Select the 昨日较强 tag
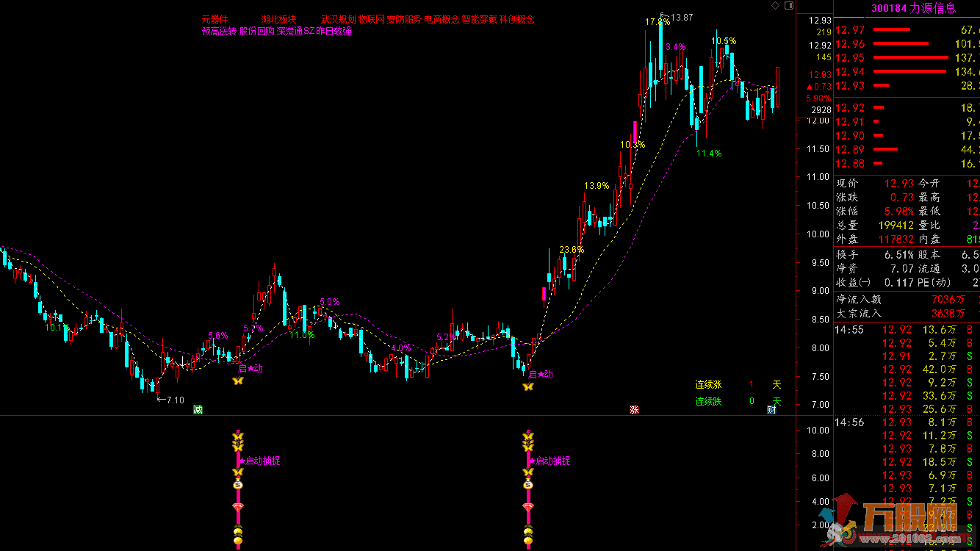The width and height of the screenshot is (980, 551). coord(334,32)
